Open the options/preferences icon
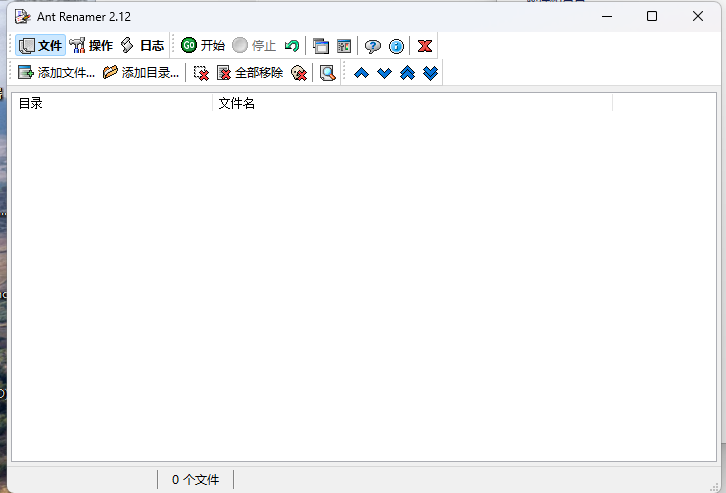This screenshot has width=726, height=493. (x=344, y=46)
